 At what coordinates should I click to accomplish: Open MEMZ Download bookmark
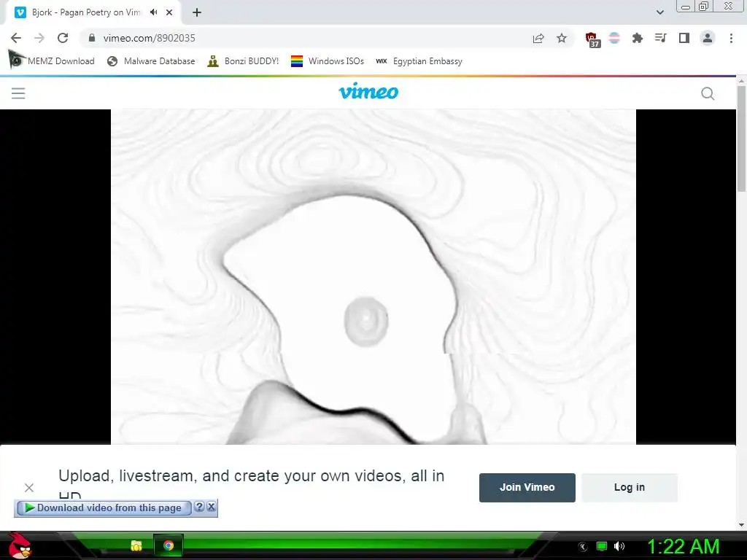52,61
